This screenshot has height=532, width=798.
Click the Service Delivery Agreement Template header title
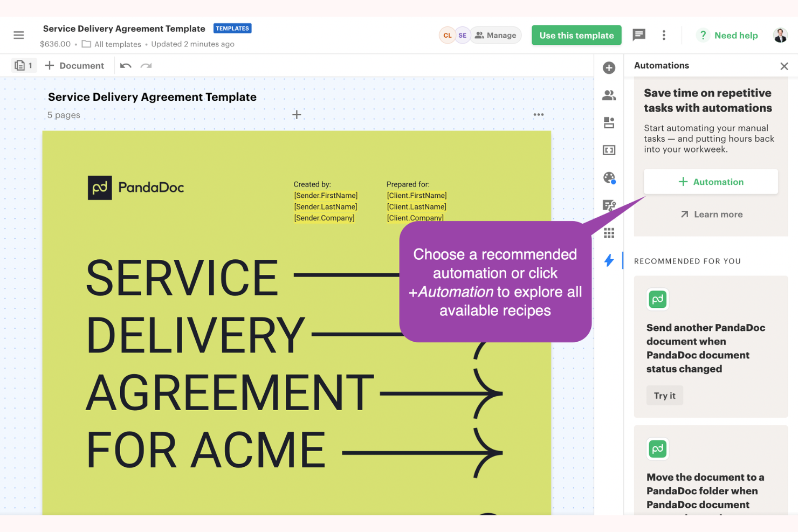click(124, 29)
